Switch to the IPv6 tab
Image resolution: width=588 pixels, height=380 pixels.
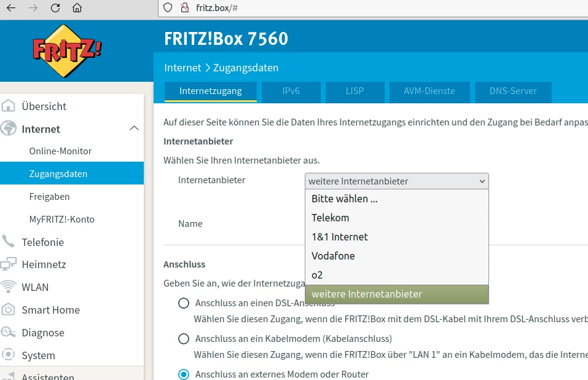pos(291,92)
